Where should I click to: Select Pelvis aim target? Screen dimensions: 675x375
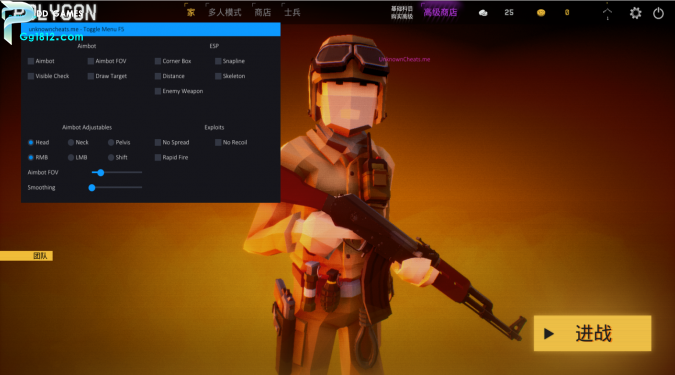pyautogui.click(x=111, y=143)
